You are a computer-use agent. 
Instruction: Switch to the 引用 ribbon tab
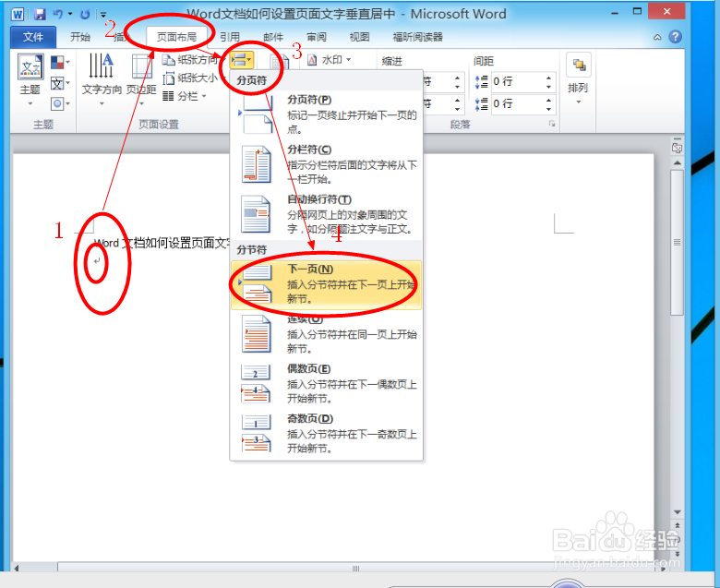[x=230, y=37]
